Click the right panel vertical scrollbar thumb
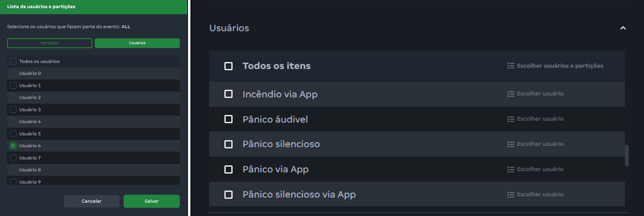The height and width of the screenshot is (216, 644). tap(627, 155)
